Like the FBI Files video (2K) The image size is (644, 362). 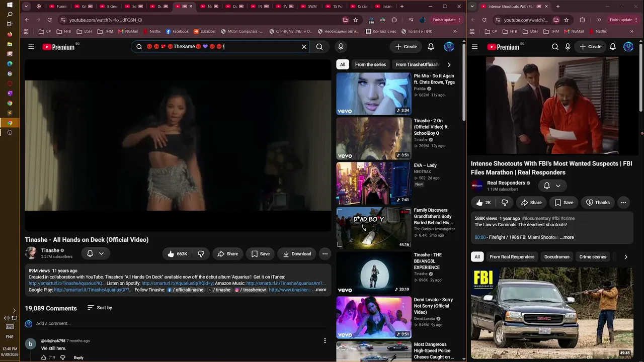click(484, 203)
